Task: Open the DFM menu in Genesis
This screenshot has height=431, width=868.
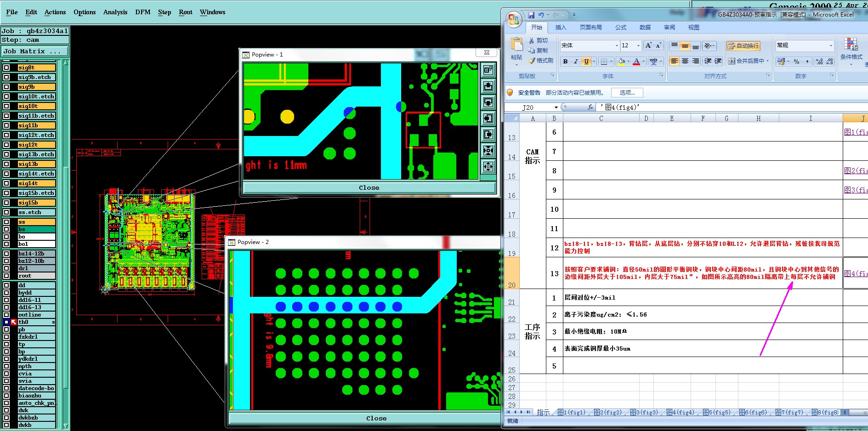Action: tap(143, 12)
